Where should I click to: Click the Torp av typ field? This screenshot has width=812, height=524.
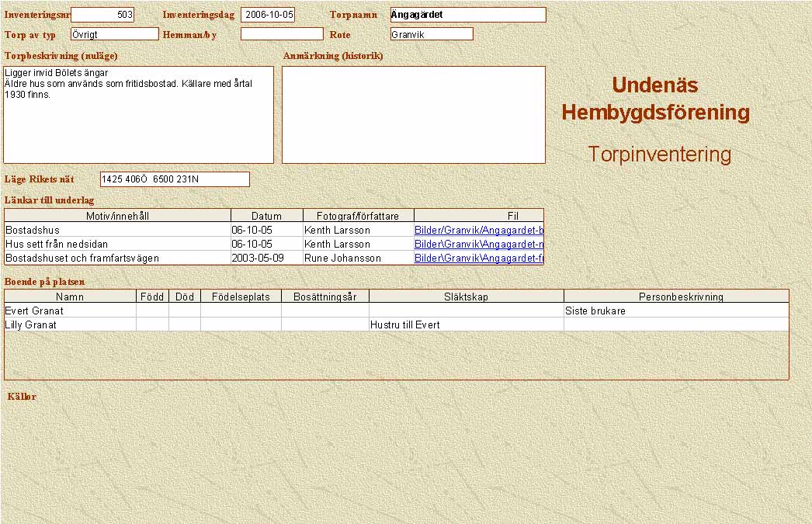pos(114,34)
